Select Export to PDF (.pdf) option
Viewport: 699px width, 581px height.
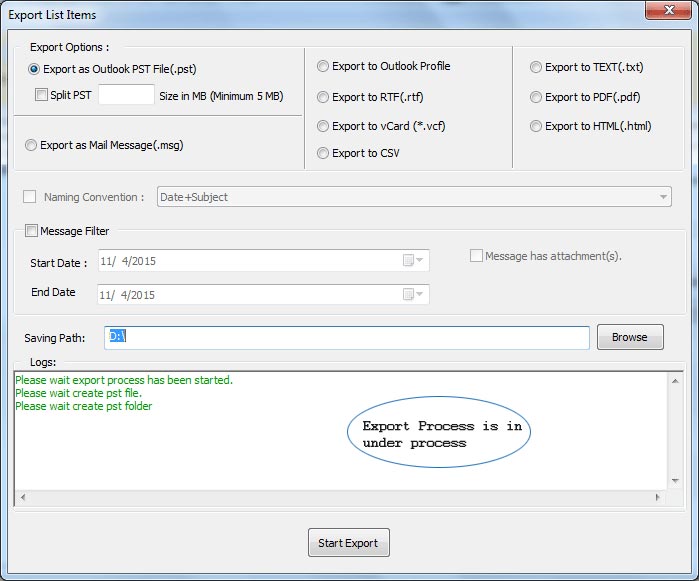click(537, 98)
